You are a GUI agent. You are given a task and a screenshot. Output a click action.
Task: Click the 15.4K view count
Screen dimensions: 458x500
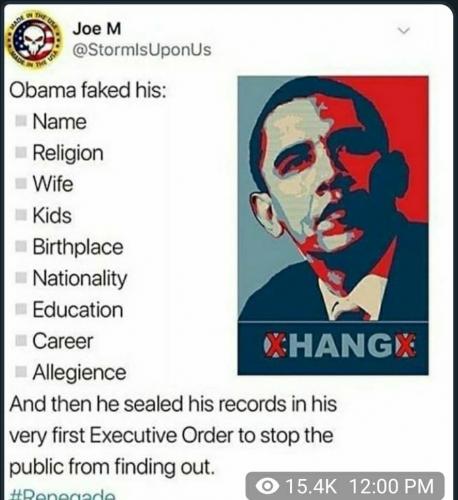tap(311, 486)
